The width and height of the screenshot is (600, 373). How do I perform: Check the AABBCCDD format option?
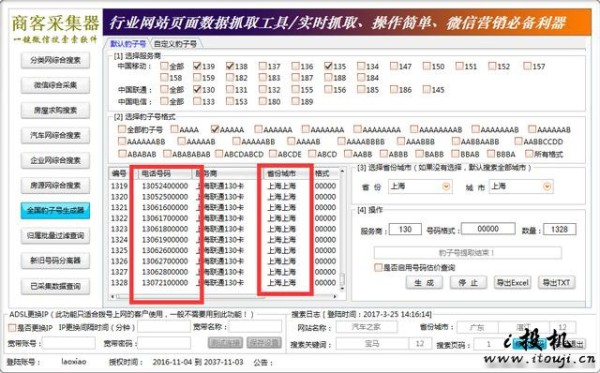(518, 142)
